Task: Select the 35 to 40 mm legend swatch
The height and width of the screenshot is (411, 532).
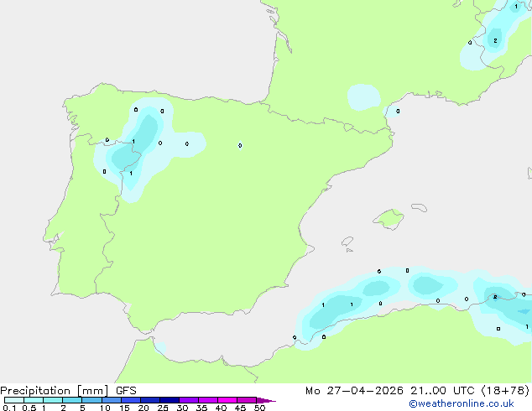Action: [207, 400]
